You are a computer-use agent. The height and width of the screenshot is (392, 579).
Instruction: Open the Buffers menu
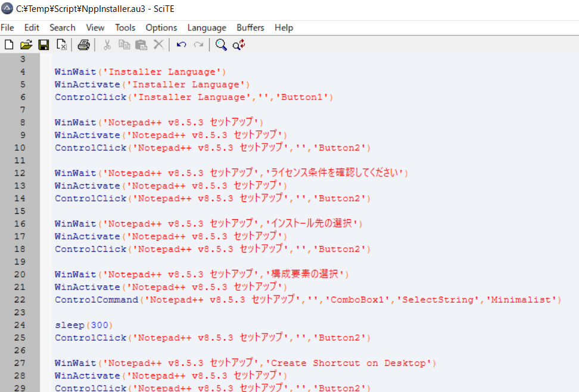[x=250, y=27]
